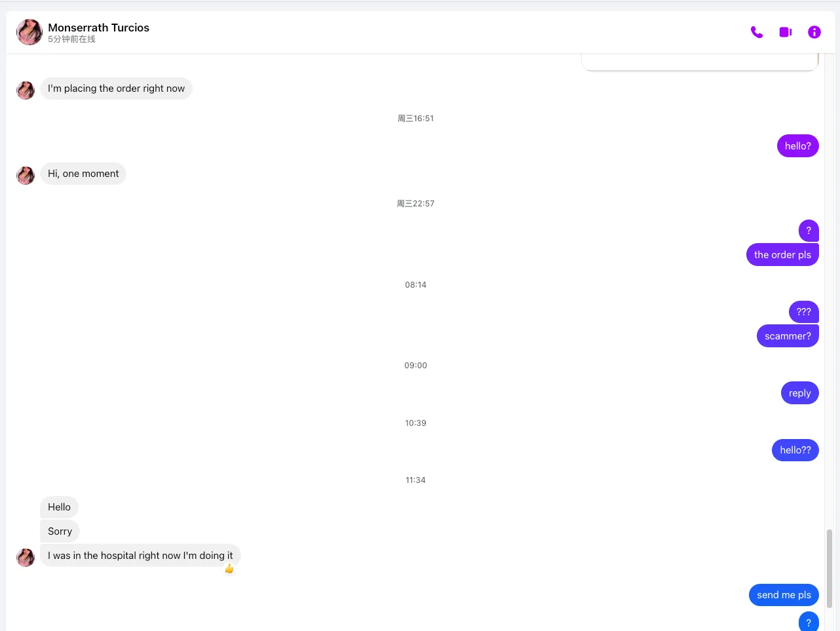The height and width of the screenshot is (631, 840).
Task: Select the "hello??" message bubble
Action: coord(795,450)
